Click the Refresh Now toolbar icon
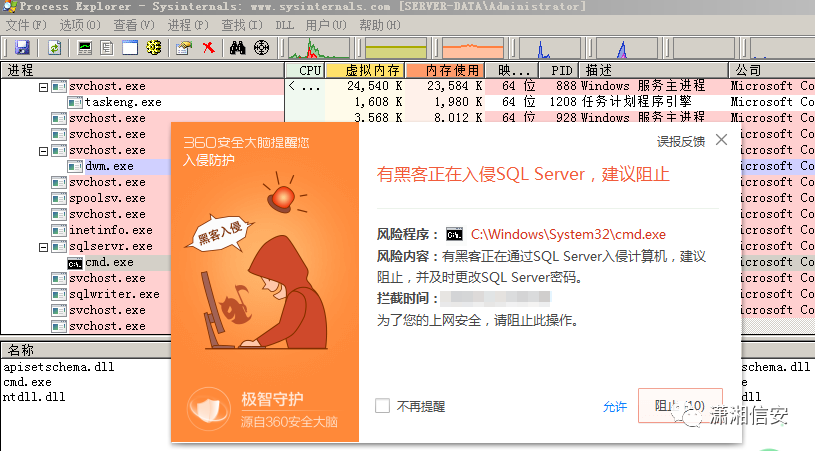Image resolution: width=815 pixels, height=451 pixels. (x=55, y=48)
